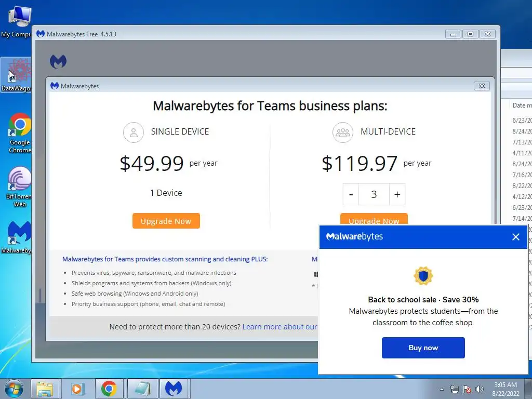532x399 pixels.
Task: Open DataWagon desktop shortcut
Action: [x=17, y=75]
